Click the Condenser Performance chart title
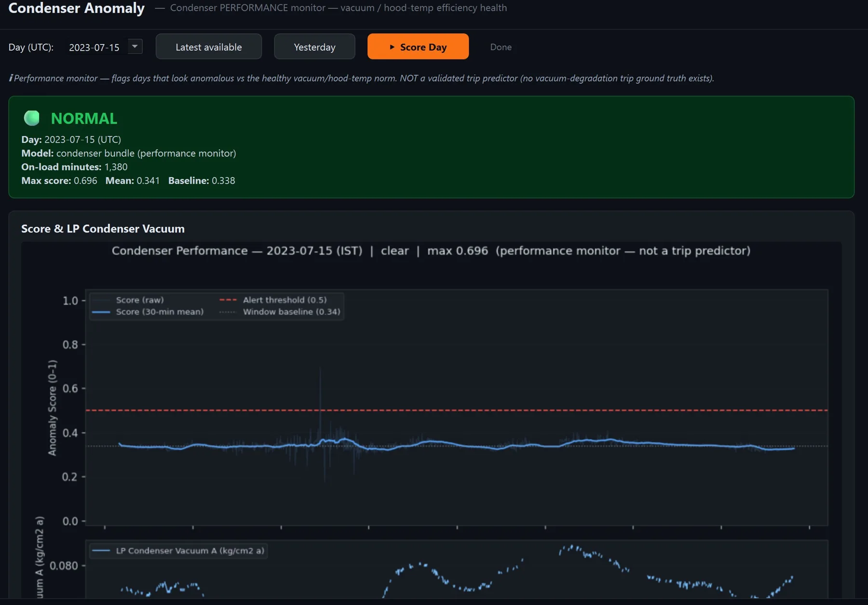The image size is (868, 605). [x=431, y=251]
